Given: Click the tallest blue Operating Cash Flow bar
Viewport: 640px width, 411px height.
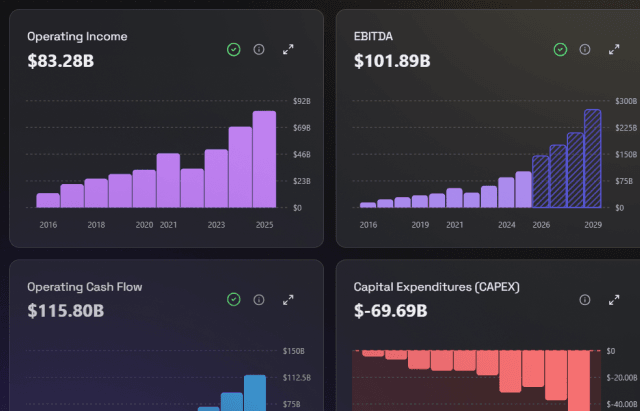Looking at the screenshot, I should 255,393.
